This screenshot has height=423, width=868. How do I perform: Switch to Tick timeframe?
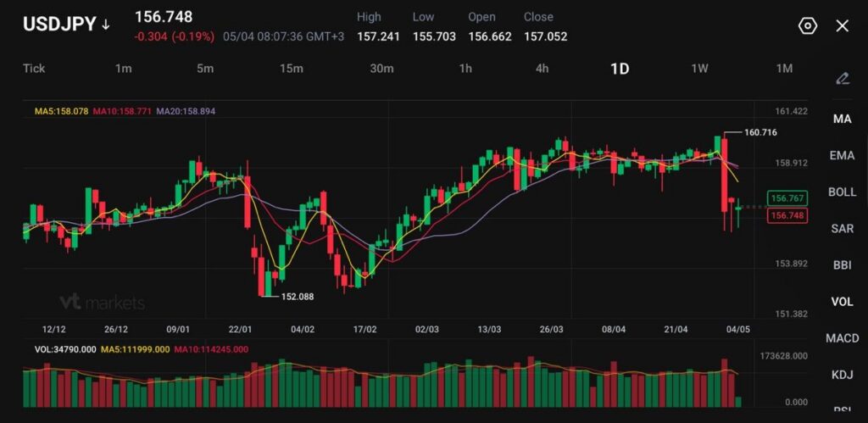34,69
